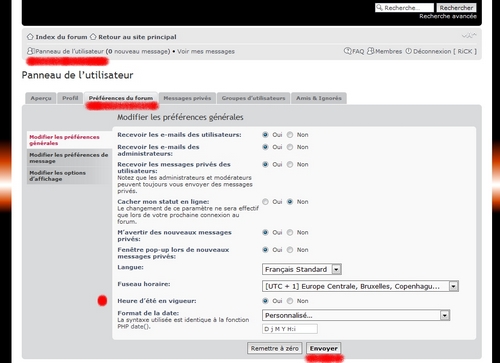Select Modifier les options d'affichage
The image size is (500, 363).
(69, 176)
